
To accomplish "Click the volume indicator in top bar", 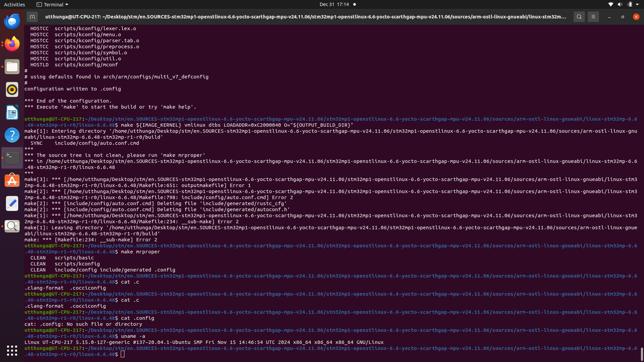I will coord(620,4).
